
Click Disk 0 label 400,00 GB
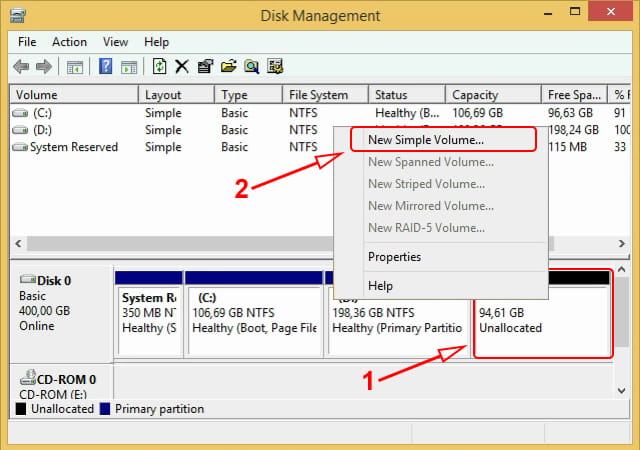click(44, 311)
